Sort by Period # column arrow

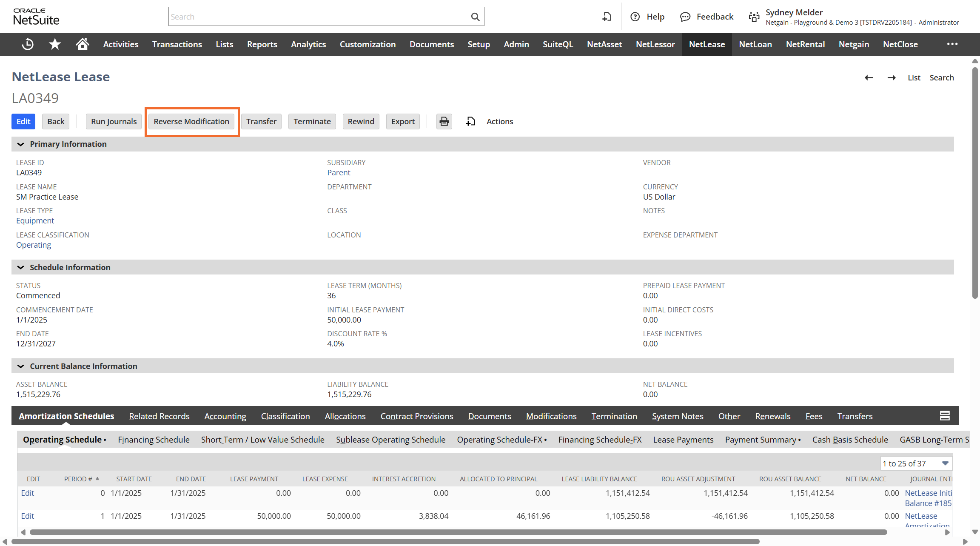point(97,479)
